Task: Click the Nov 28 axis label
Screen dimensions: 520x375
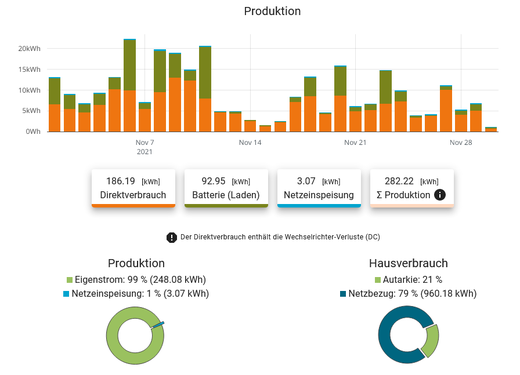Action: pos(461,143)
